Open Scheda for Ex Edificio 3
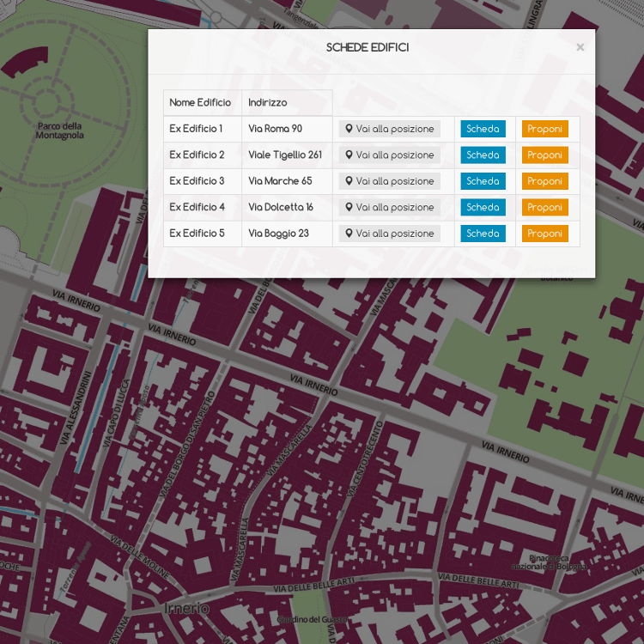The width and height of the screenshot is (644, 644). [483, 181]
